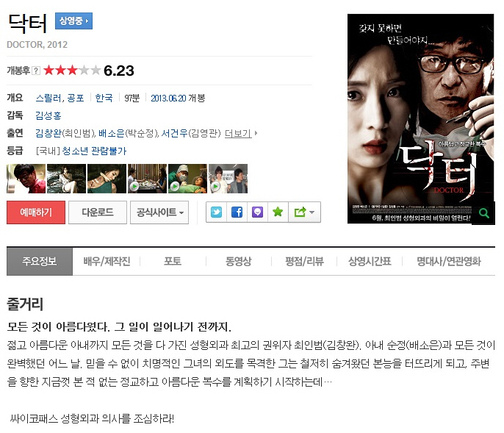Expand the cast list with 더보기
Viewport: 504px width, 433px height.
pos(241,133)
